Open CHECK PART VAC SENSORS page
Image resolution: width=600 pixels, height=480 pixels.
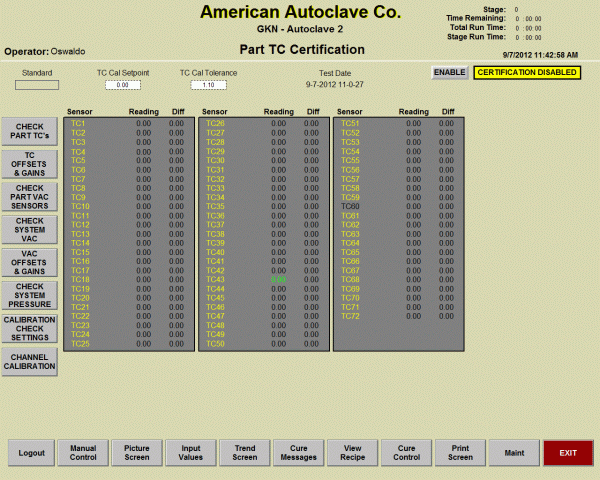tap(29, 195)
